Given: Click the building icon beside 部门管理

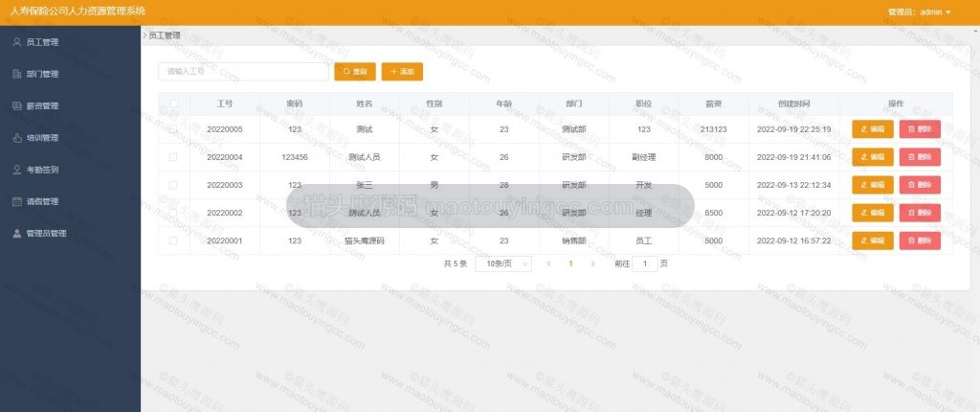Looking at the screenshot, I should tap(17, 74).
